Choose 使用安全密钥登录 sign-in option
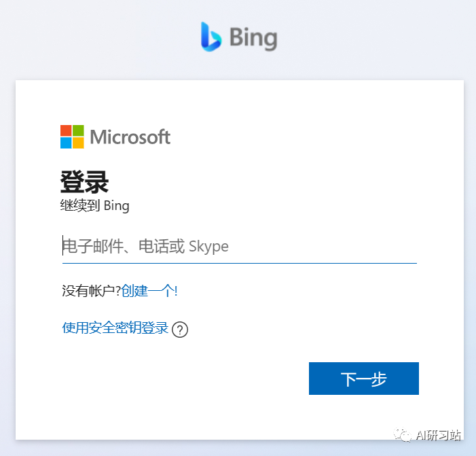Screen dimensions: 476x456 [x=115, y=328]
